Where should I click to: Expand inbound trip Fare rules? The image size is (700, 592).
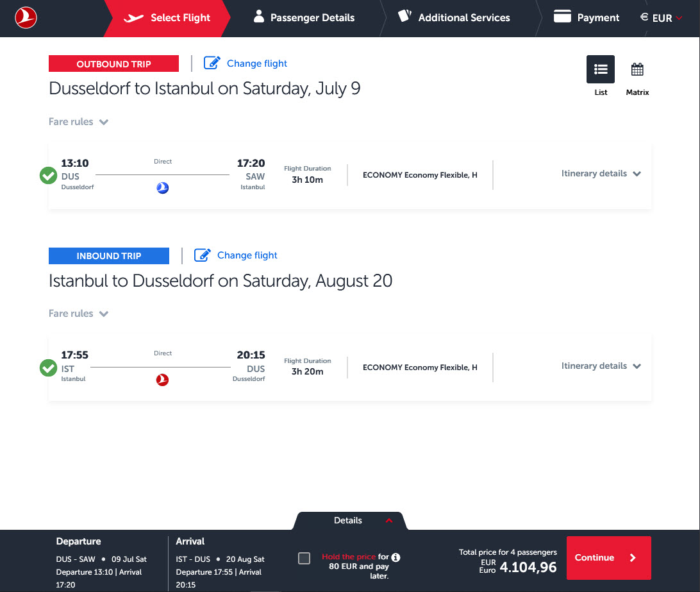[x=78, y=314]
